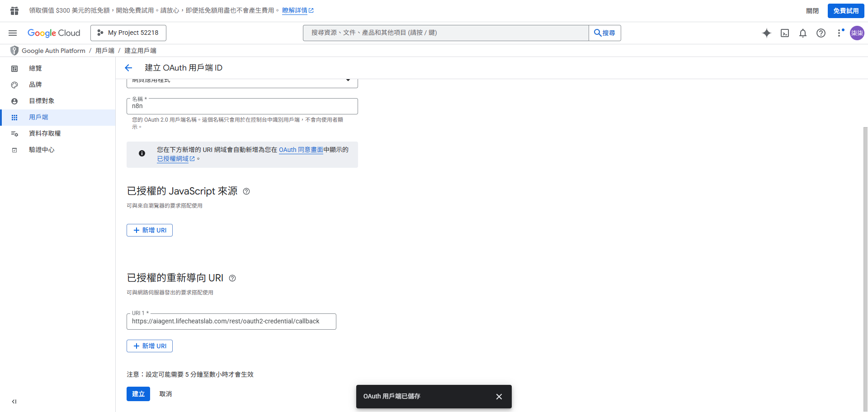
Task: Click the back arrow beside 建立 OAuth 用戶端 ID
Action: 128,67
